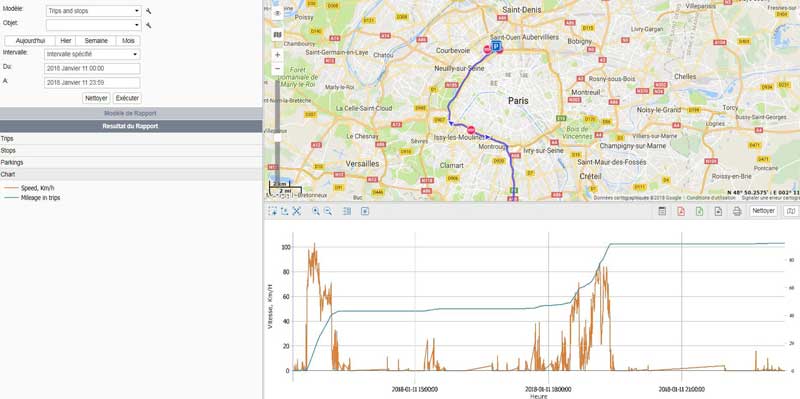Click the chart axis zoom tool icon
The height and width of the screenshot is (399, 800).
[285, 211]
